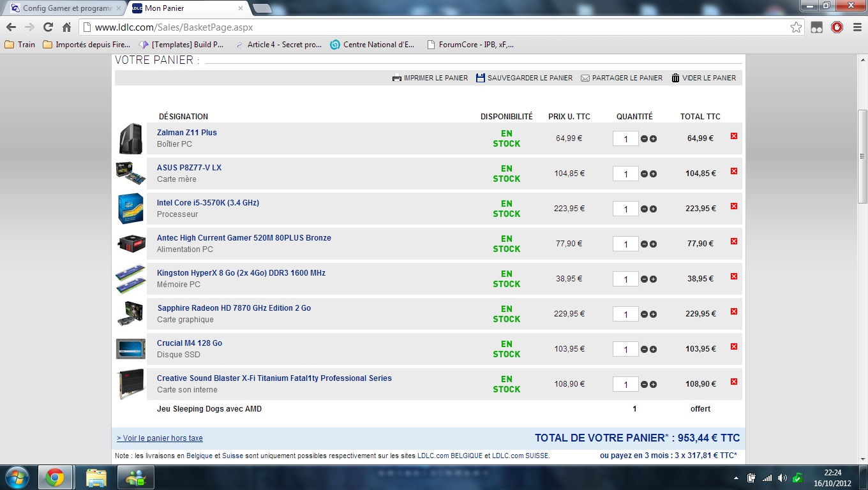Click the Imprimer le panier printer icon
The width and height of the screenshot is (868, 490).
[x=397, y=78]
